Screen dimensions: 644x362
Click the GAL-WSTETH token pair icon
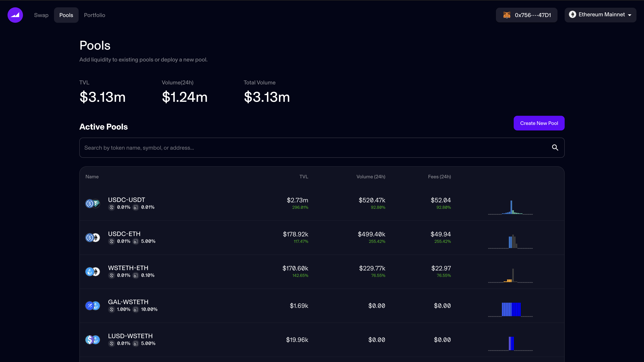click(92, 306)
